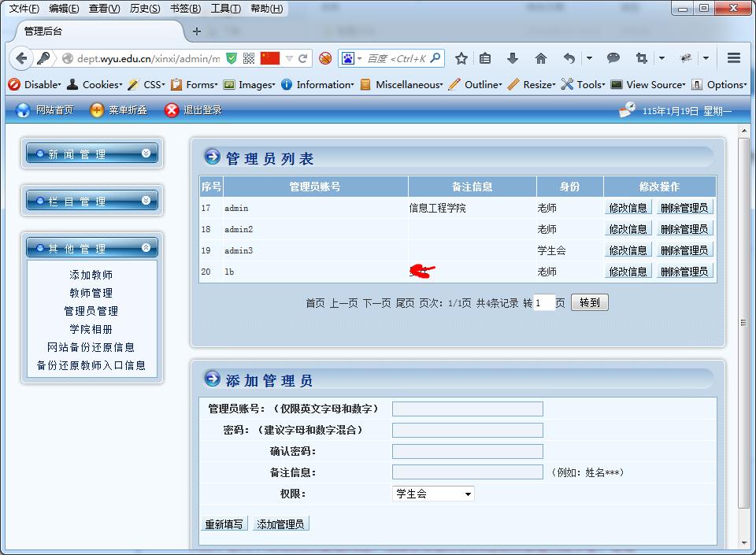This screenshot has width=756, height=555.
Task: Click arrow icon beside 添加管理员 heading
Action: click(x=213, y=379)
